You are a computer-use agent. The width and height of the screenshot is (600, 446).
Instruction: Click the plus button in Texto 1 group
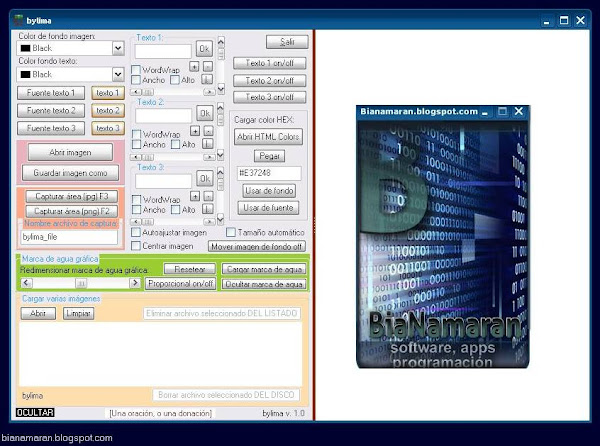194,67
